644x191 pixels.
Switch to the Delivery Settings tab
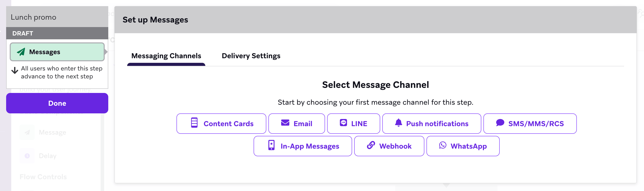tap(251, 56)
